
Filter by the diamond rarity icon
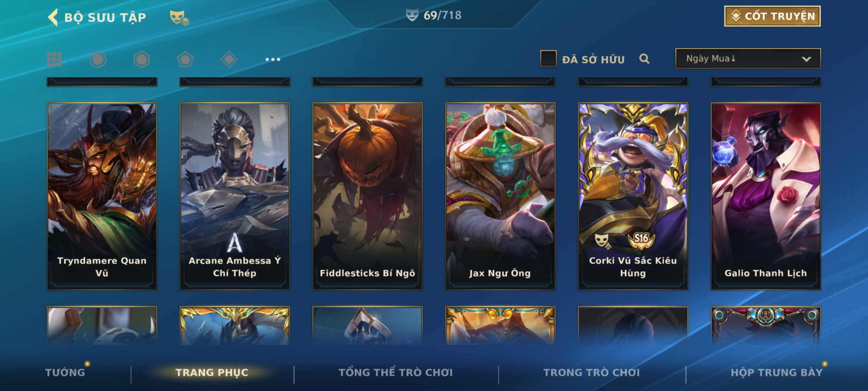229,59
